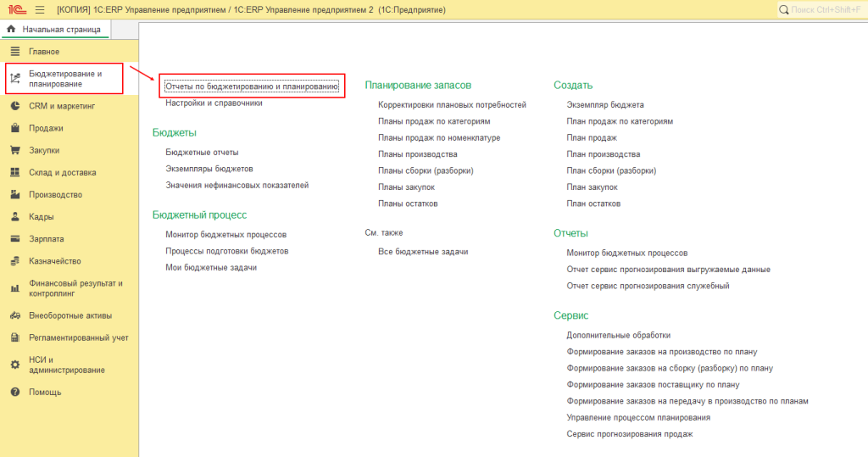
Task: Open Склад и доставка section
Action: point(62,172)
